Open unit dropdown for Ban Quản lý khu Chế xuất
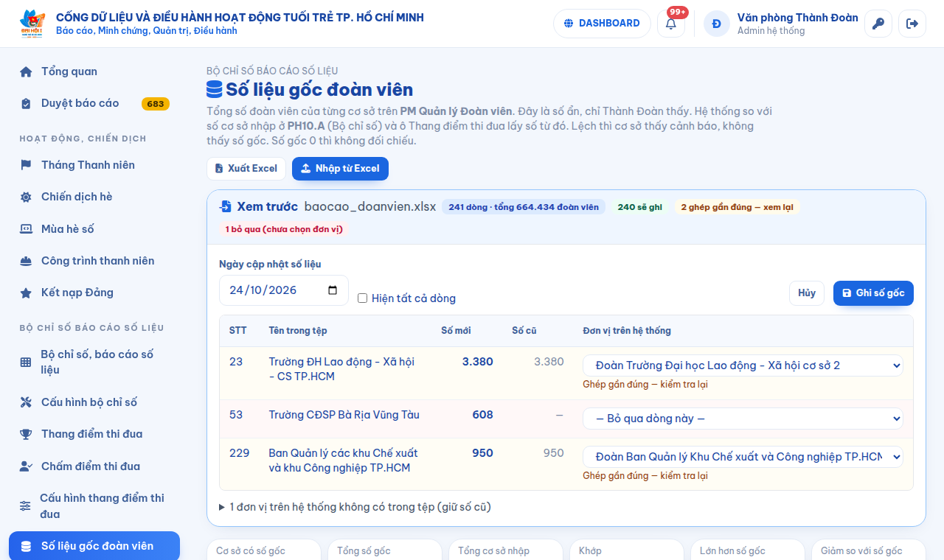The image size is (944, 560). click(743, 457)
